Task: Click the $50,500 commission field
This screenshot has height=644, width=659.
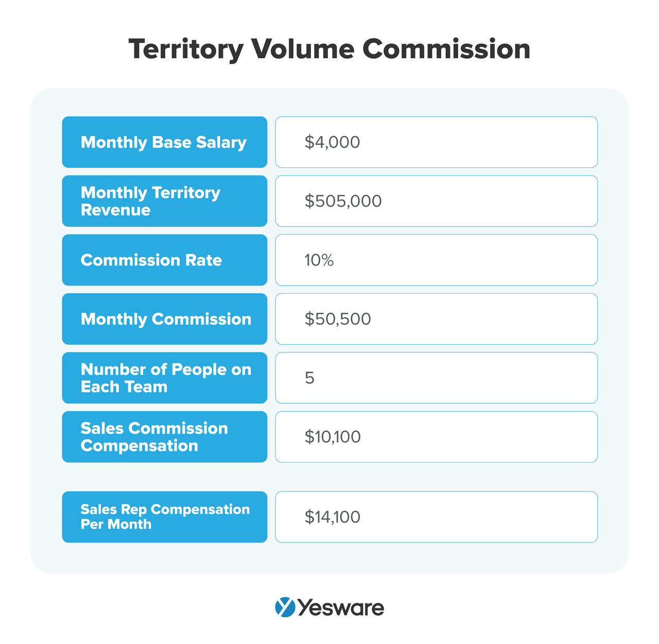Action: 436,319
